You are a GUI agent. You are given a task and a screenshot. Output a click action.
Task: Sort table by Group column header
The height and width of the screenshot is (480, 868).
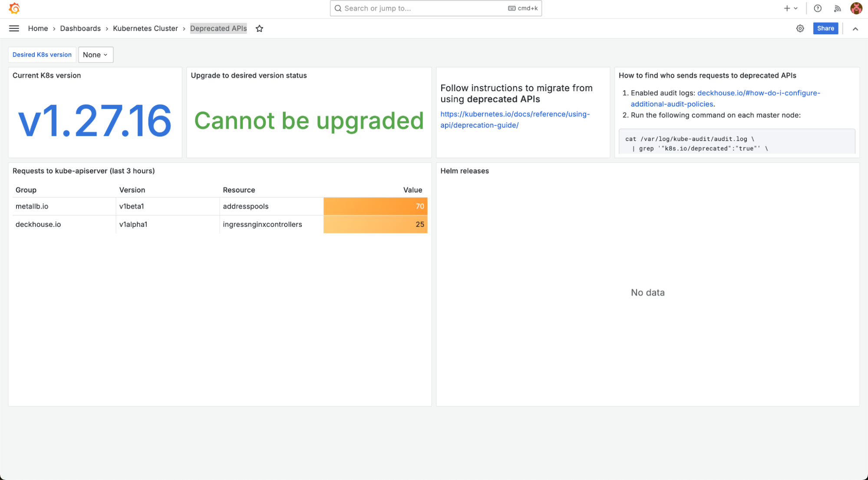point(26,190)
